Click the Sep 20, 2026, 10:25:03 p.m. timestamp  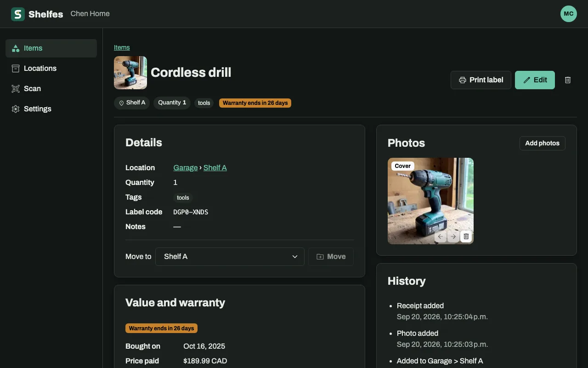(x=442, y=345)
